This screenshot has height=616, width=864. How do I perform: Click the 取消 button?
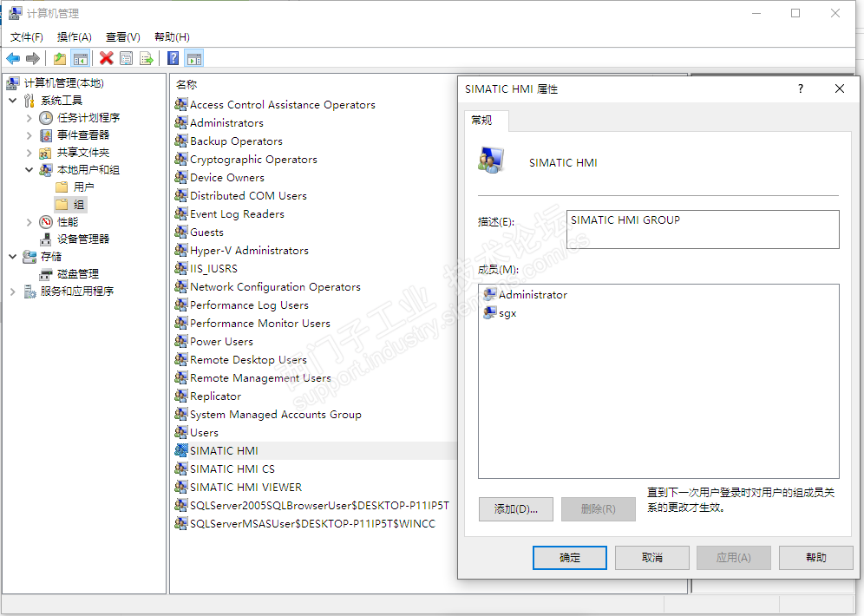(651, 558)
